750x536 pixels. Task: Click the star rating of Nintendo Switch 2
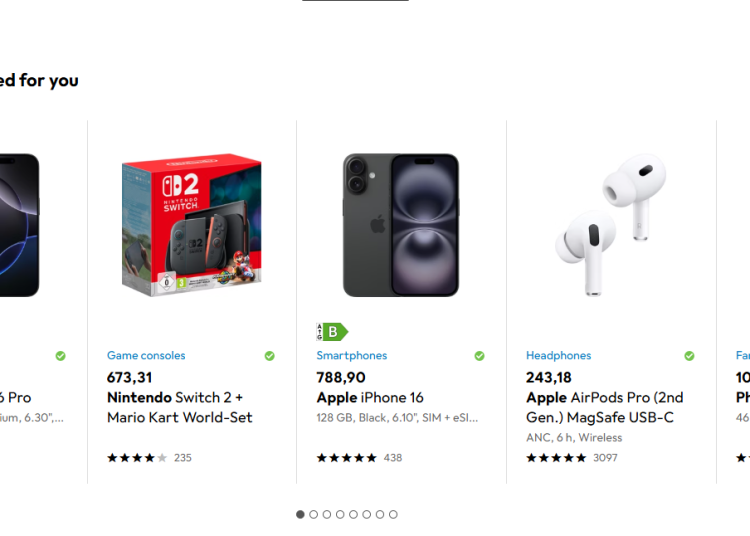137,458
